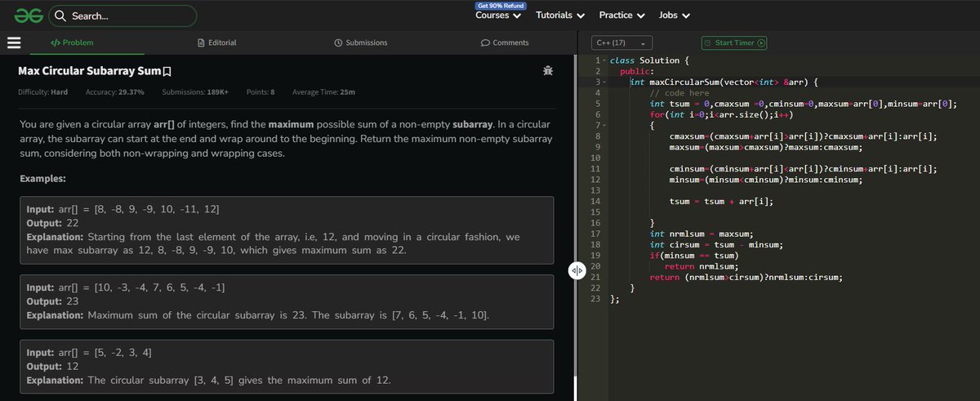The image size is (980, 401).
Task: Fold code at line 7 arrow
Action: click(x=604, y=125)
